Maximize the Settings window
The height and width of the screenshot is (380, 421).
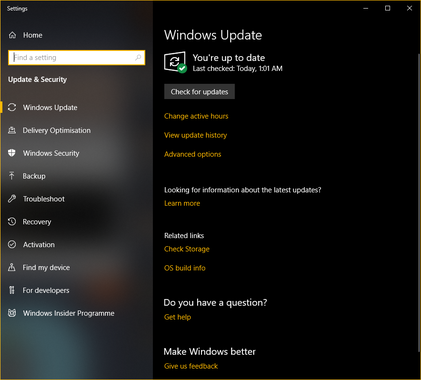(x=387, y=8)
